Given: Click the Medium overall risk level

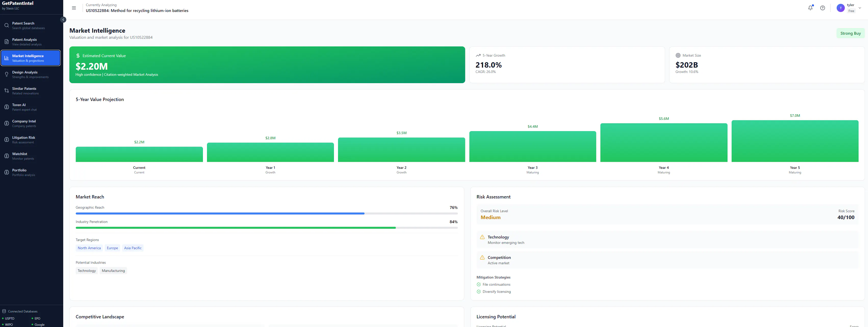Looking at the screenshot, I should coord(490,217).
